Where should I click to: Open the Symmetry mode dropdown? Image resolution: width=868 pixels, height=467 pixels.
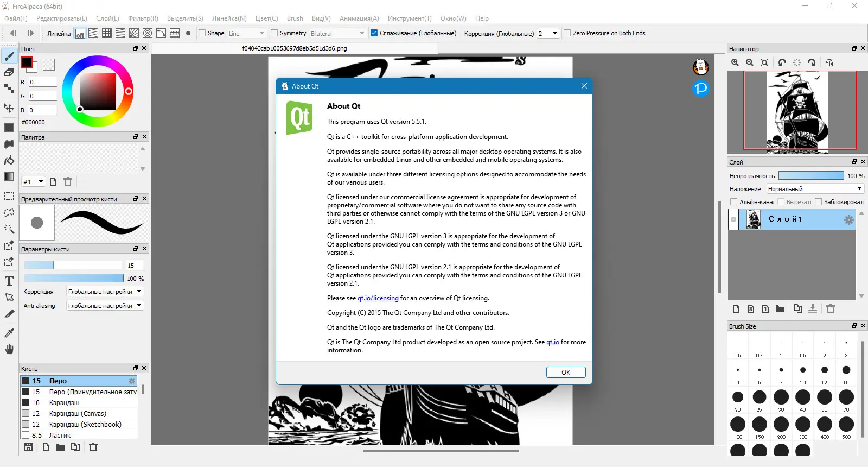(x=337, y=33)
